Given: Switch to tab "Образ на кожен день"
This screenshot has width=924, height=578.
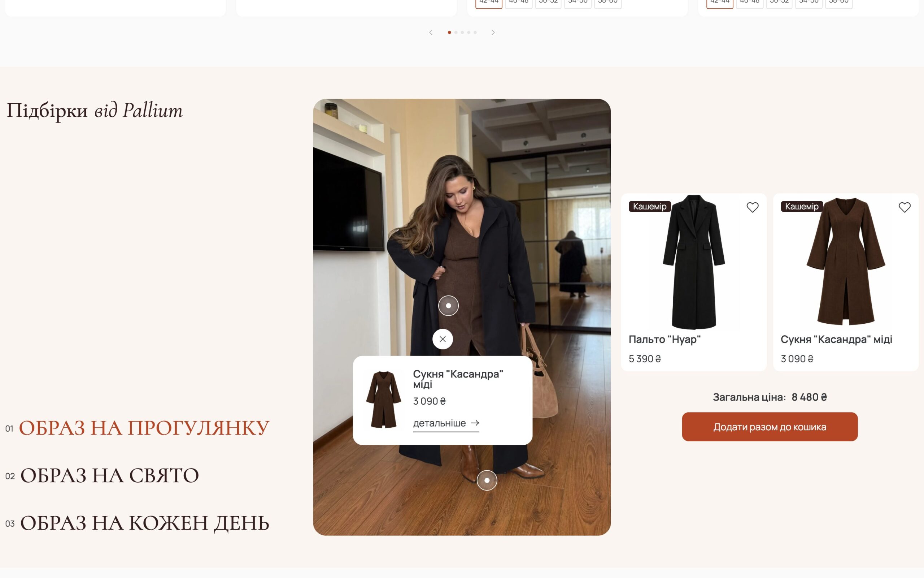Looking at the screenshot, I should click(144, 523).
